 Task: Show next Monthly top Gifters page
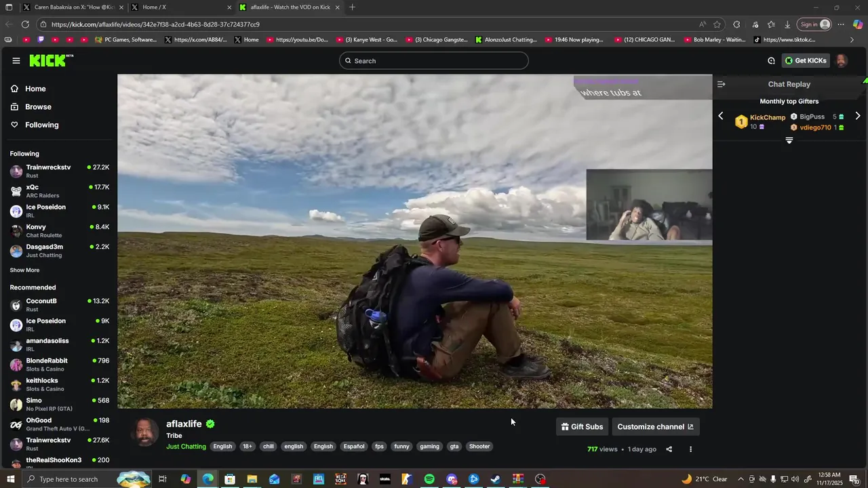(x=858, y=116)
